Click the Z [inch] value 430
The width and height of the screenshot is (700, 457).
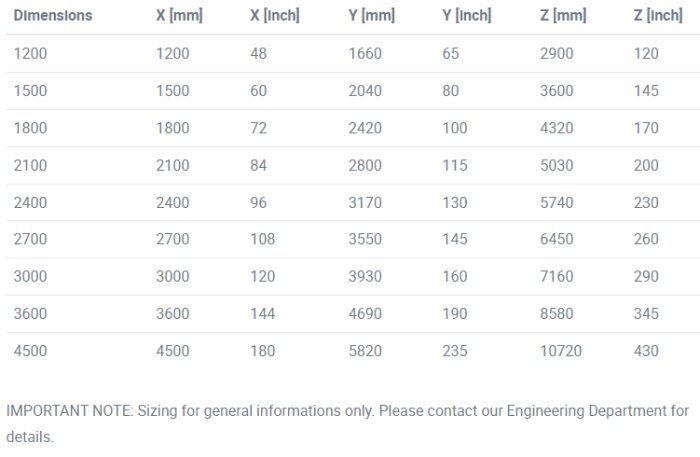(646, 351)
